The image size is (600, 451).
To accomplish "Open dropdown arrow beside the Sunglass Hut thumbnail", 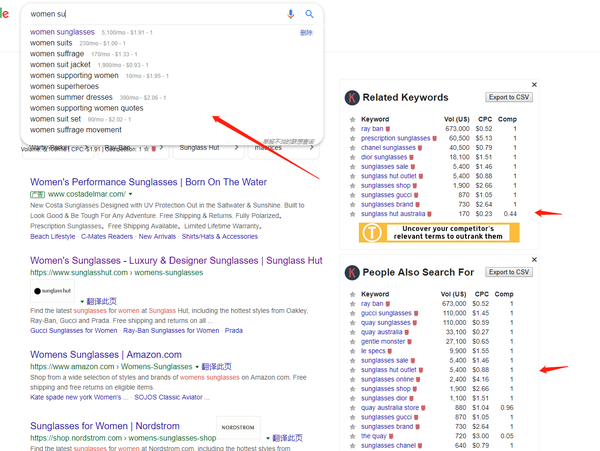I will [x=82, y=301].
